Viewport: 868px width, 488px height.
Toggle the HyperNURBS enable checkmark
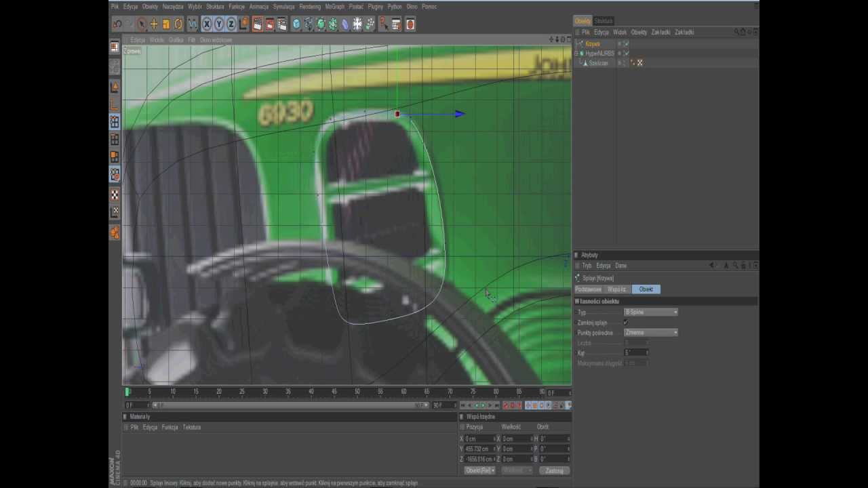(x=626, y=54)
